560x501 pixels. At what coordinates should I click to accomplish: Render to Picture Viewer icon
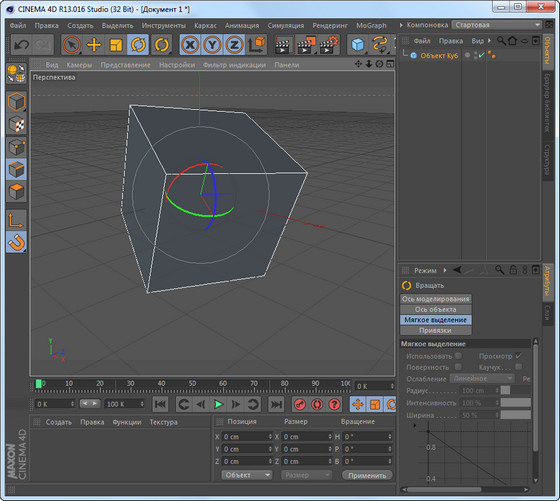coord(306,45)
